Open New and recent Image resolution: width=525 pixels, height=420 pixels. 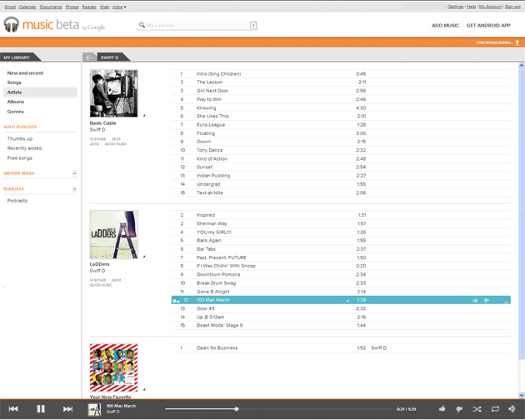25,73
